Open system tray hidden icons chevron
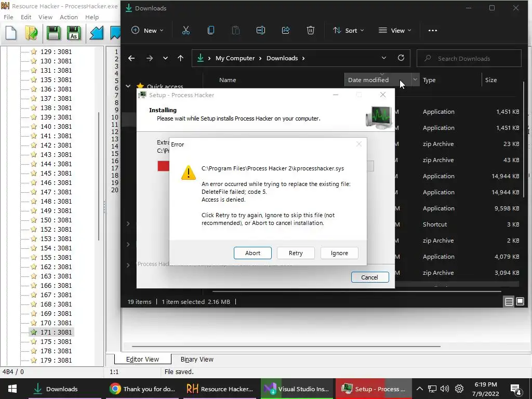 (420, 389)
